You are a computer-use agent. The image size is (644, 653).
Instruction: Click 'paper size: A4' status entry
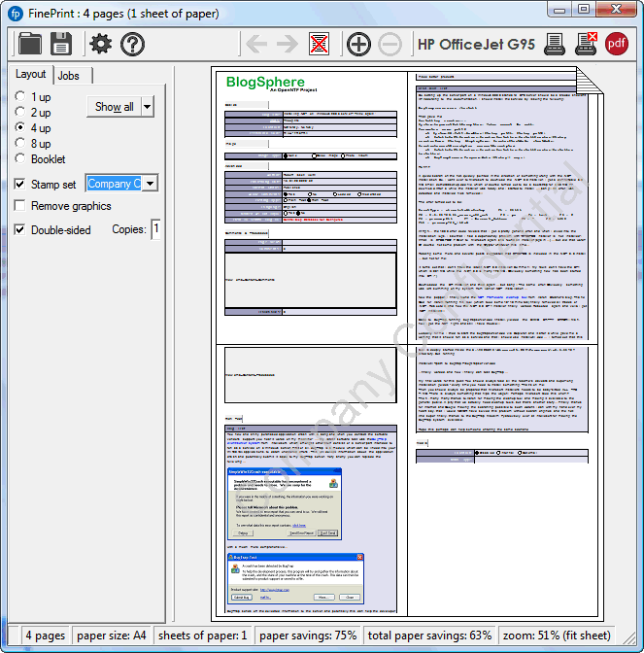(x=111, y=636)
